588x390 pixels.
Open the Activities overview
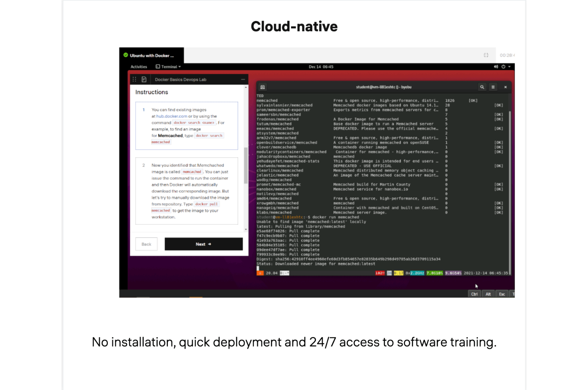click(x=139, y=67)
